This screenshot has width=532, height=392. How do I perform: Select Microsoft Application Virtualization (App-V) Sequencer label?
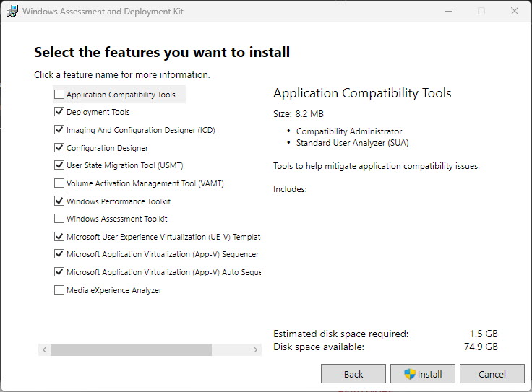(163, 254)
